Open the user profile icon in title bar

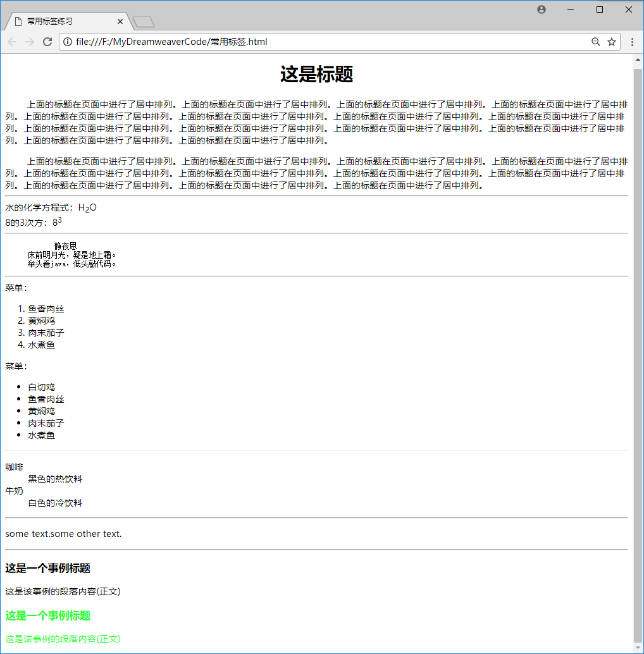[542, 9]
